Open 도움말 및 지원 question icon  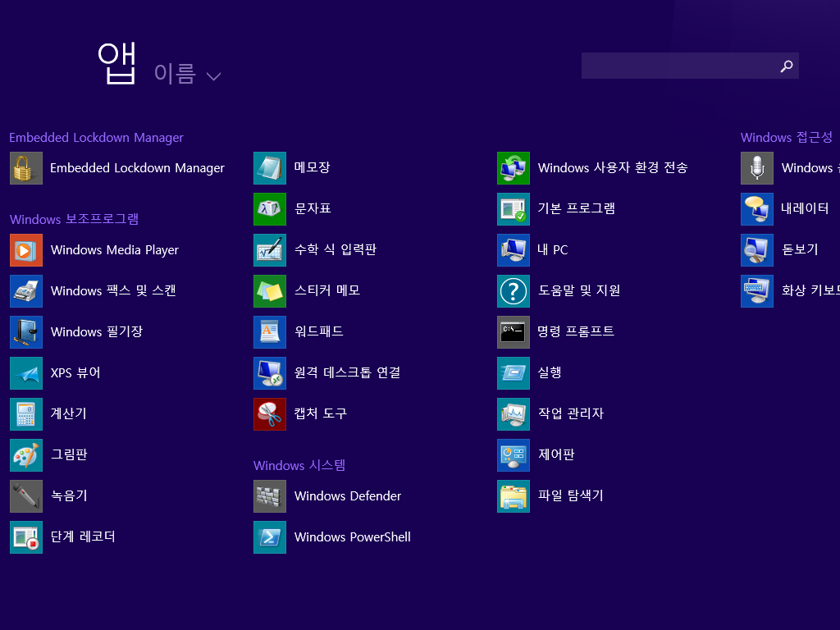click(514, 291)
